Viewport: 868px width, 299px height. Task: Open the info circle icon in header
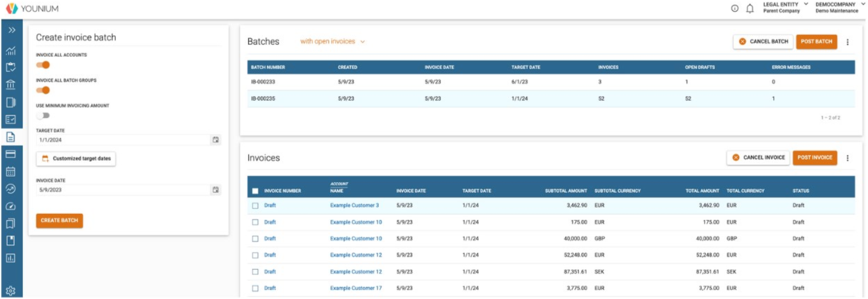(735, 8)
